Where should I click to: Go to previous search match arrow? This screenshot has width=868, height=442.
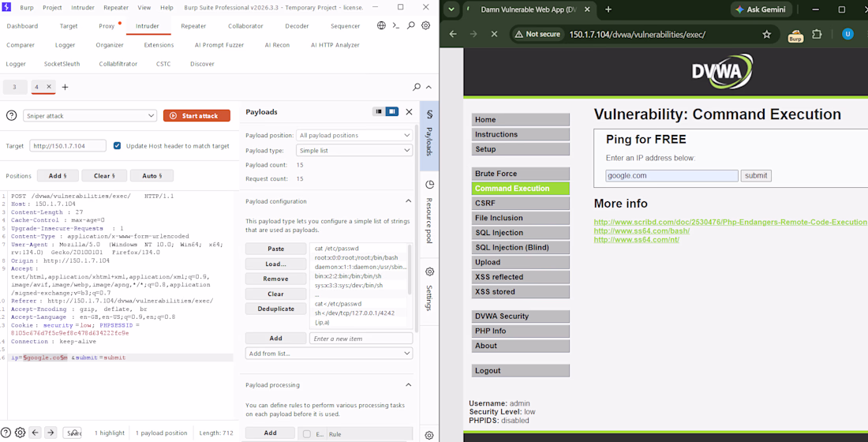tap(35, 433)
